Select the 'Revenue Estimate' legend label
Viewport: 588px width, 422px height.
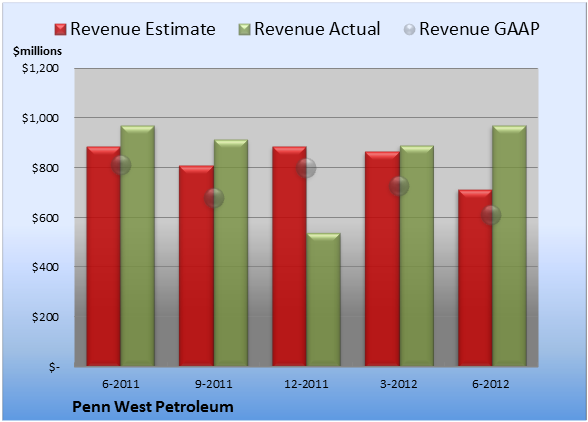(x=143, y=29)
